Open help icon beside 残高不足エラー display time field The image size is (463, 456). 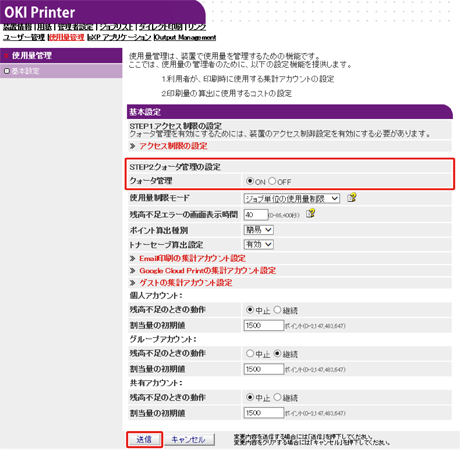pyautogui.click(x=310, y=213)
